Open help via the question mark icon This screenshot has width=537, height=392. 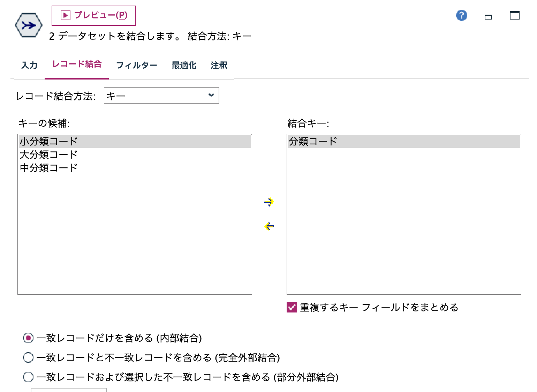point(461,15)
